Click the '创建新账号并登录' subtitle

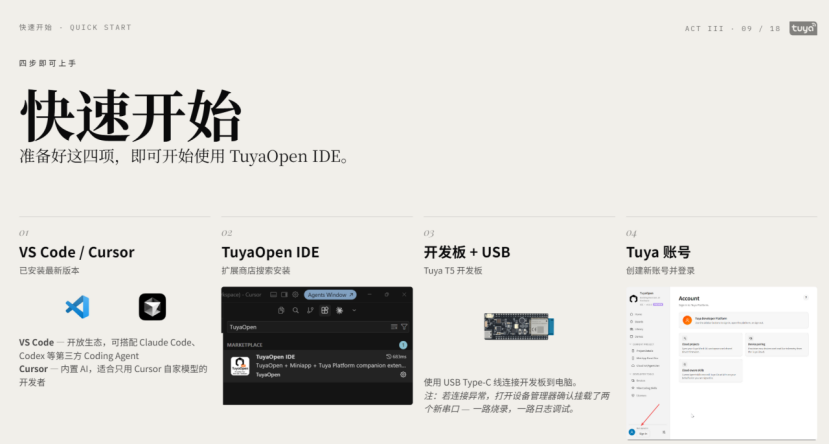[660, 270]
